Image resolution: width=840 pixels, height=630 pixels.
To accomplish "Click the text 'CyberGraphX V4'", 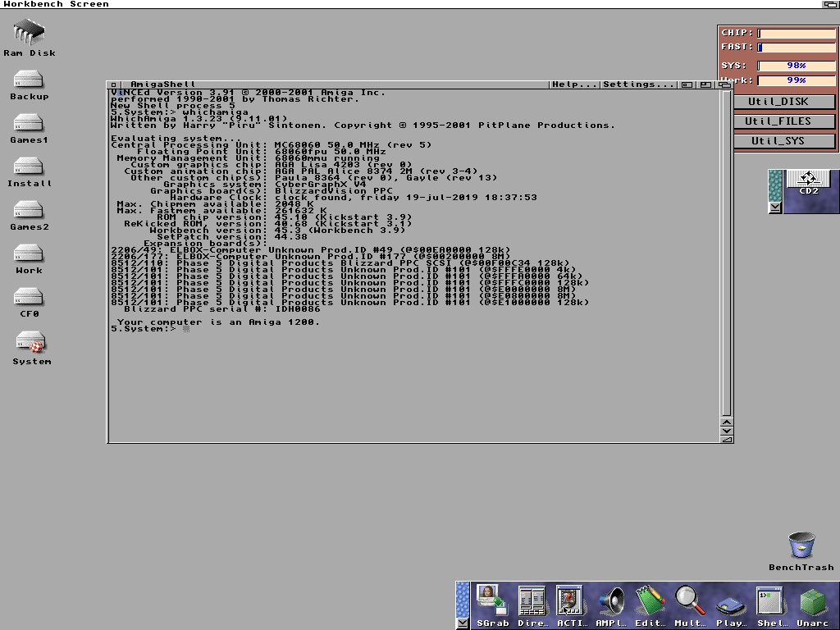I will tap(321, 185).
